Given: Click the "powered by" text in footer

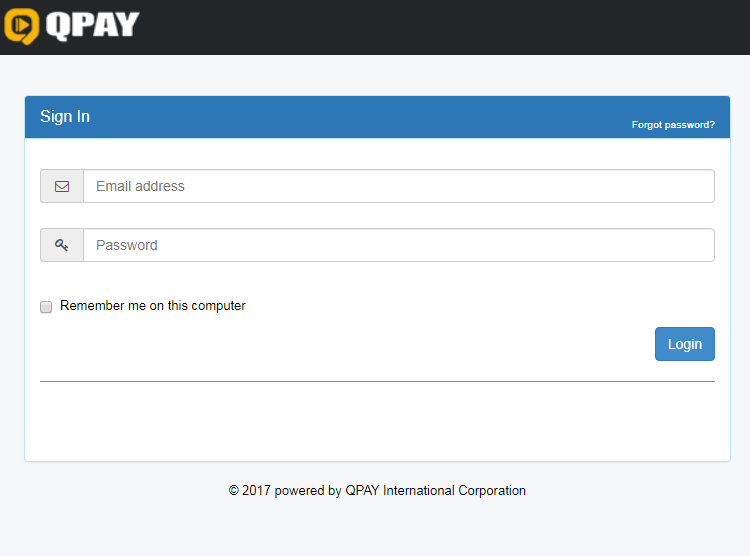Looking at the screenshot, I should coord(308,491).
